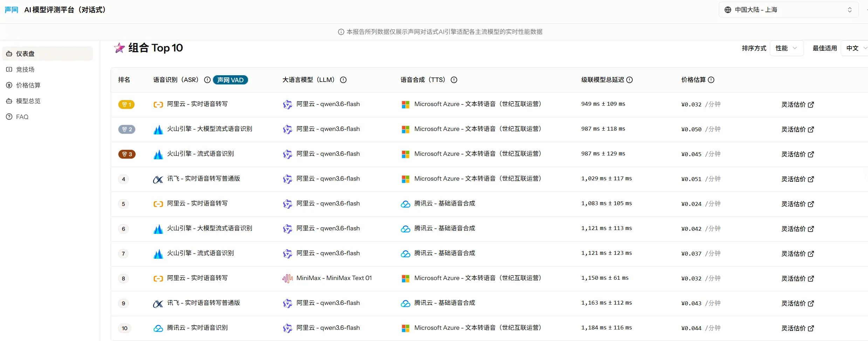
Task: Click the star icon beside 组合 Top 10
Action: pyautogui.click(x=119, y=48)
